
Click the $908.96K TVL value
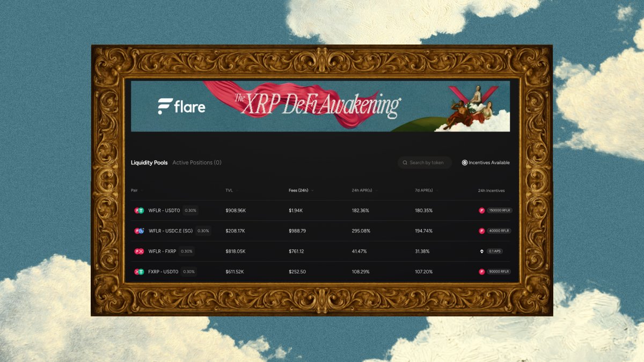236,211
